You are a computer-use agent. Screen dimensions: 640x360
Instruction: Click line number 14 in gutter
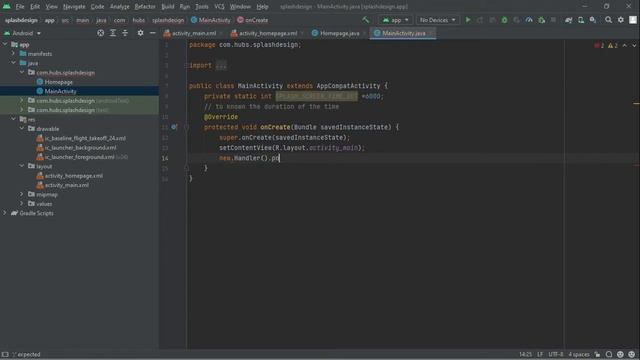point(165,158)
